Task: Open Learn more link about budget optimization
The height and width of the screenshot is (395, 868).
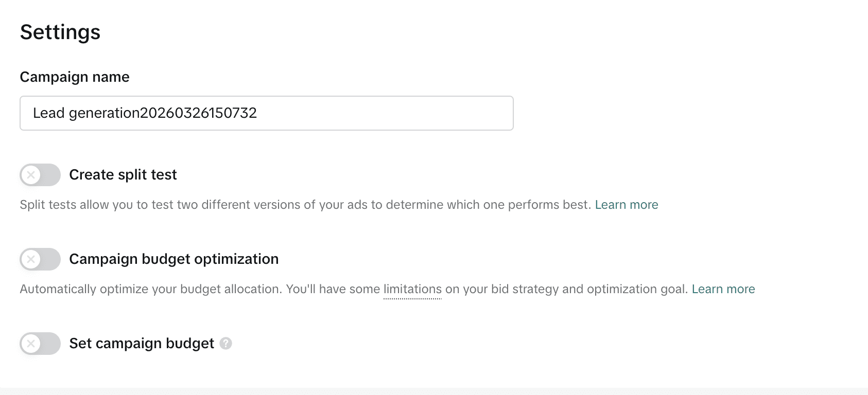Action: [723, 289]
